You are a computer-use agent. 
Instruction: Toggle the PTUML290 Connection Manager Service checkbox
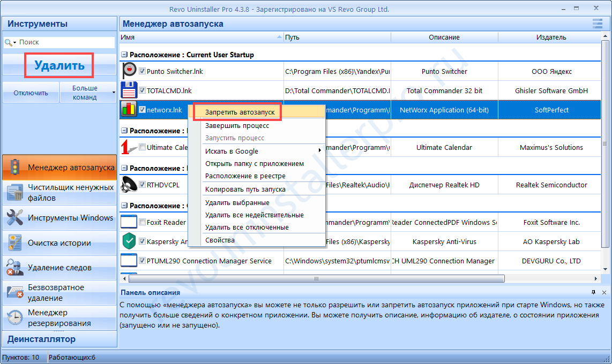(x=143, y=260)
